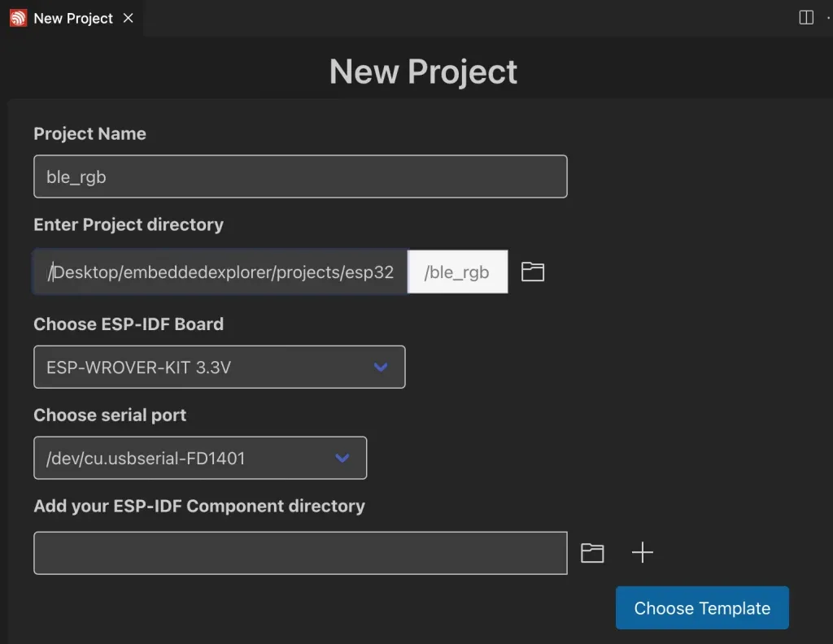Viewport: 833px width, 644px height.
Task: Click the empty component directory input
Action: pos(300,552)
